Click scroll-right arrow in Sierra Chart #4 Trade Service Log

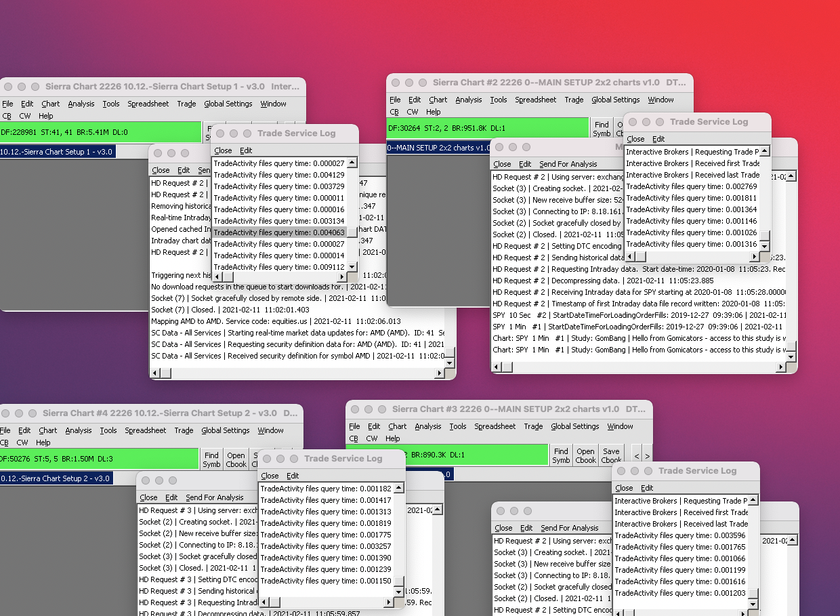click(389, 602)
